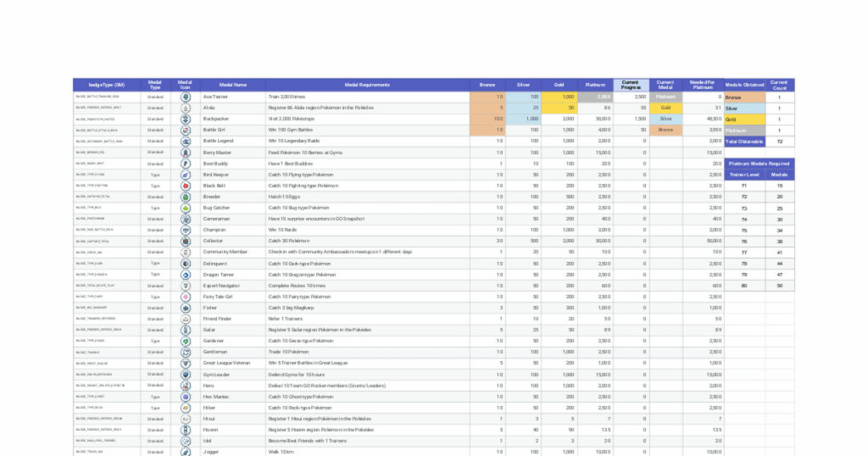Click the Ace Trainer 'Platinum' current medal cell
Screen dimensions: 868x456
666,97
